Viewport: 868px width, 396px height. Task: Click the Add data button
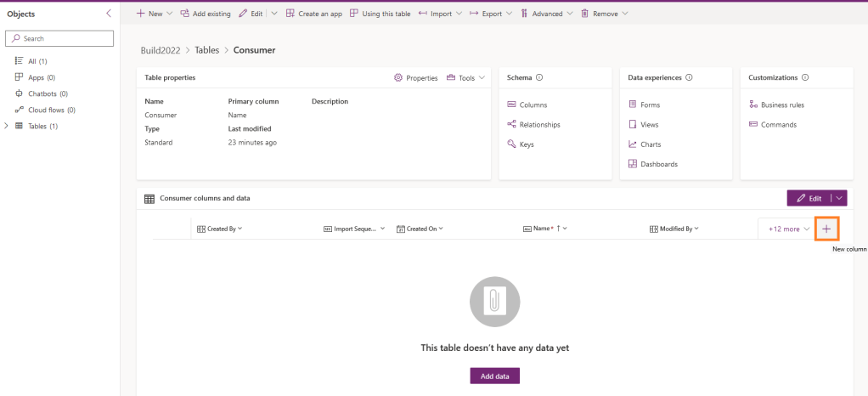pyautogui.click(x=494, y=376)
